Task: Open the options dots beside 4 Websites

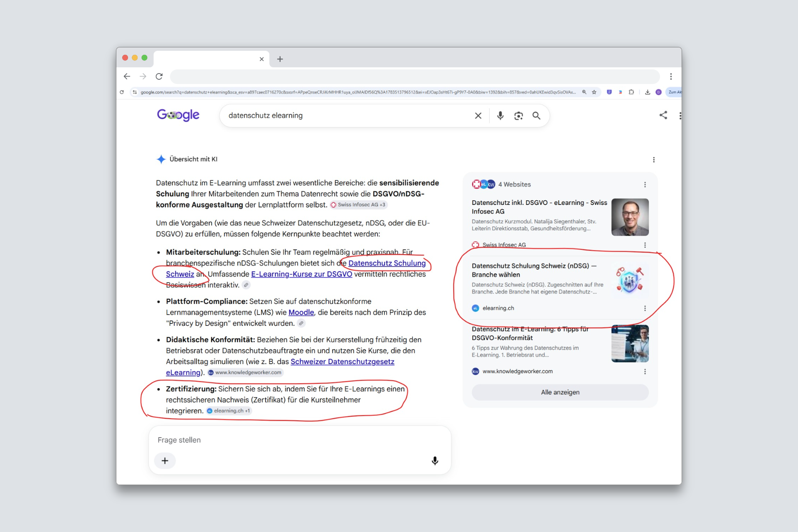Action: click(x=645, y=185)
